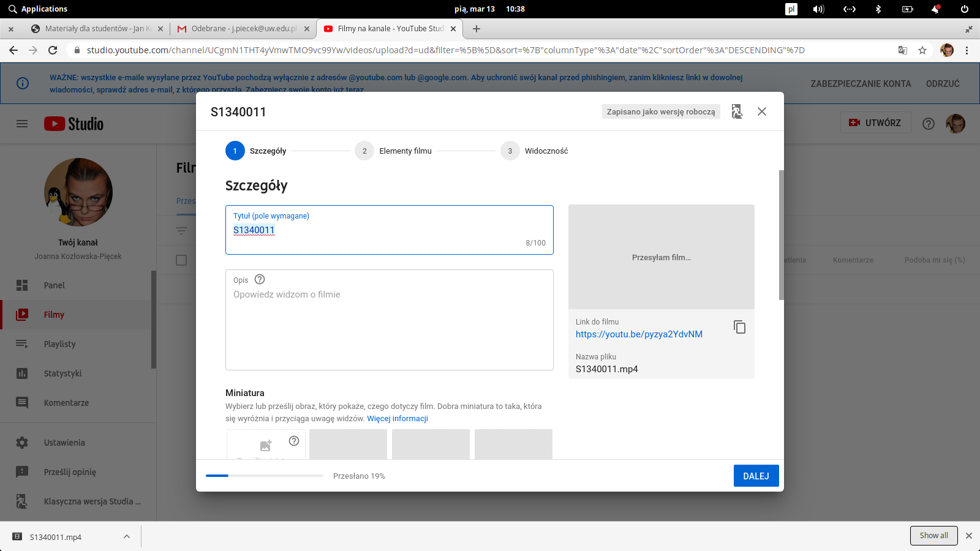The width and height of the screenshot is (980, 551).
Task: Click the Przesyłam film video preview
Action: [x=661, y=257]
